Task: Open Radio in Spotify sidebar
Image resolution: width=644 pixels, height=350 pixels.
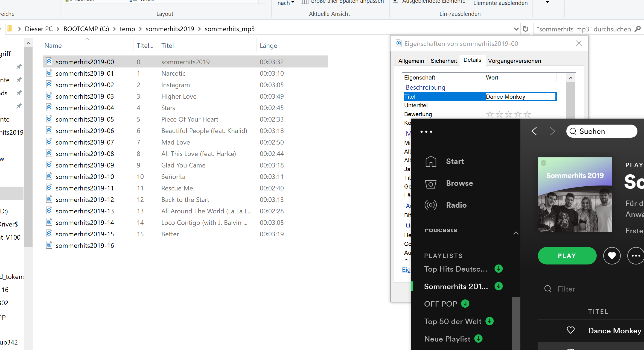Action: pyautogui.click(x=456, y=205)
